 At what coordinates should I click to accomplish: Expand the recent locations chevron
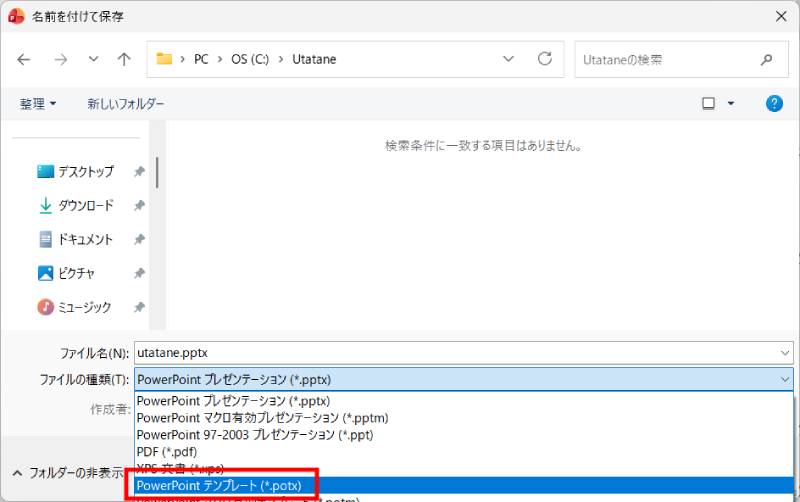(x=93, y=60)
